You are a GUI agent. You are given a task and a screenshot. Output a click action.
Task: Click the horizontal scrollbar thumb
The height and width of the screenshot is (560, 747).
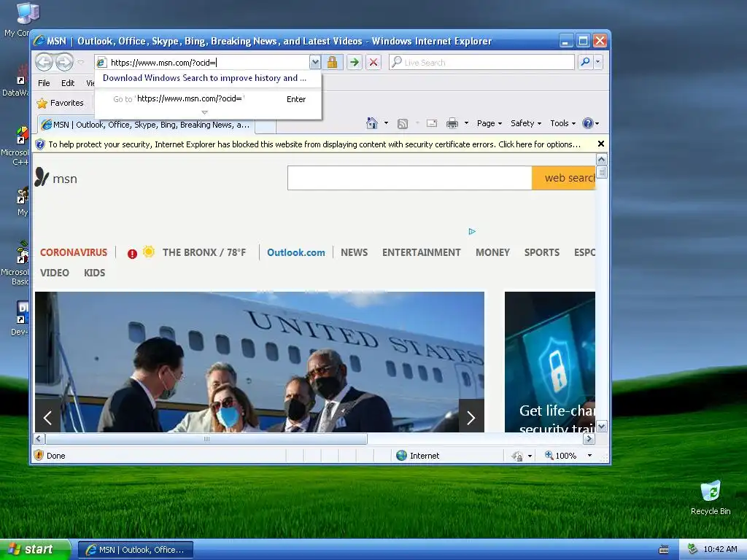206,439
